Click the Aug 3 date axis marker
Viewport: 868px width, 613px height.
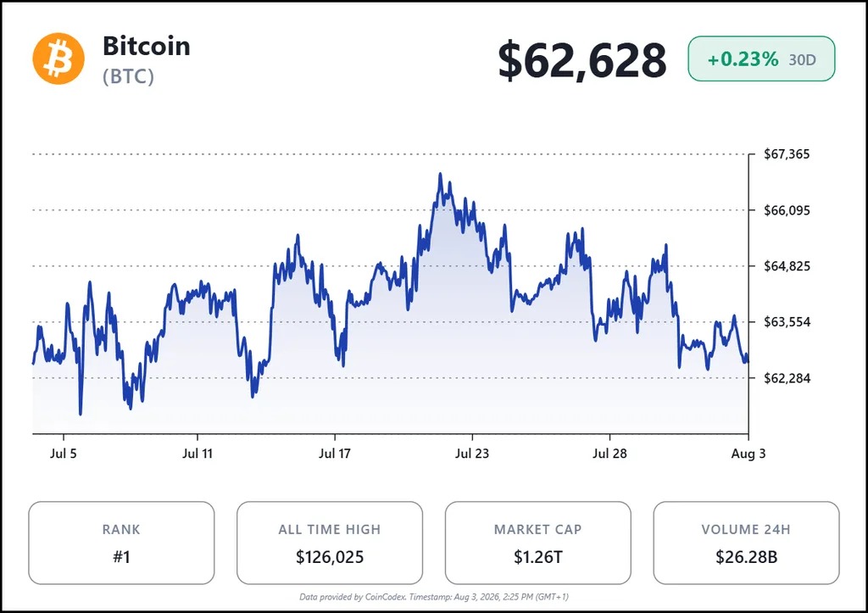pos(748,454)
